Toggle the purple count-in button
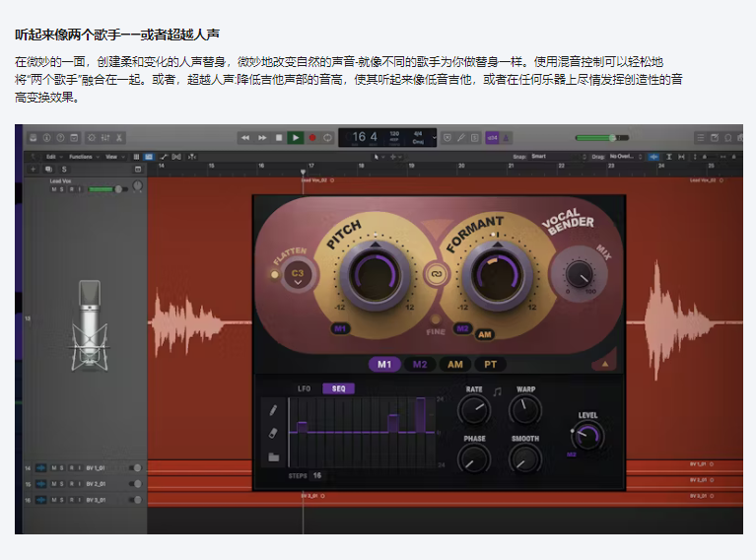This screenshot has width=756, height=560. click(492, 138)
